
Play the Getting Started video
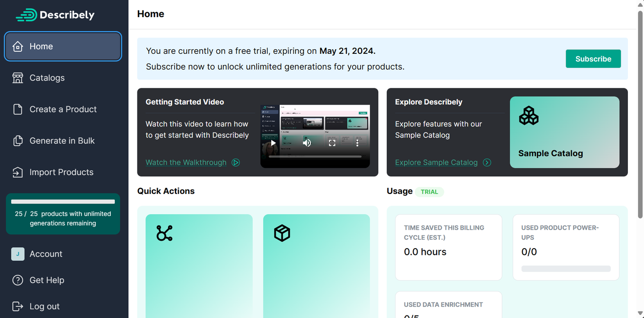273,143
